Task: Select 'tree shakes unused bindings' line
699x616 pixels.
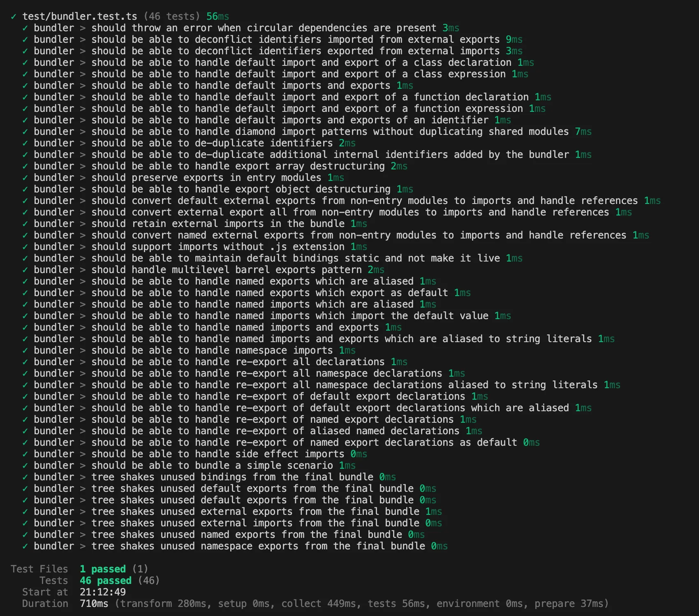Action: 209,477
